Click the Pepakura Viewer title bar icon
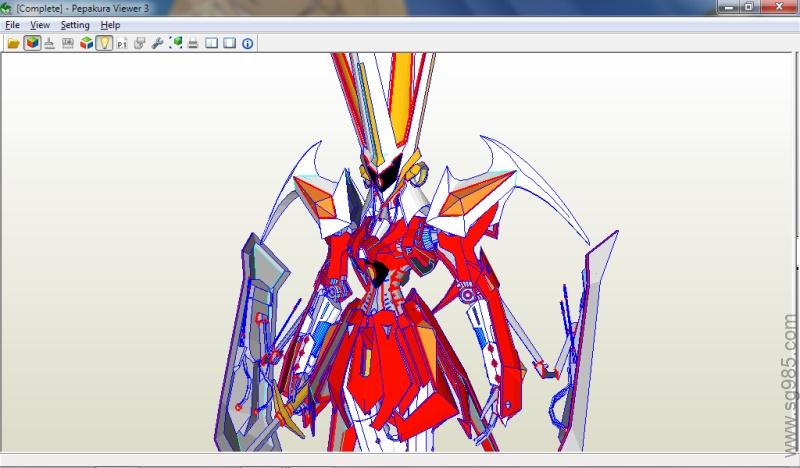Screen dimensions: 800x468 [6, 8]
